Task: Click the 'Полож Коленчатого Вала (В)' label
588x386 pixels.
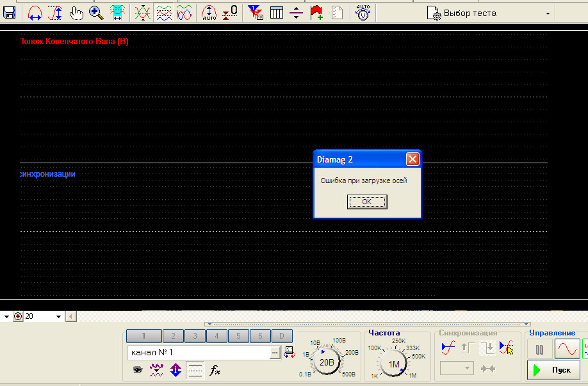Action: [x=74, y=42]
